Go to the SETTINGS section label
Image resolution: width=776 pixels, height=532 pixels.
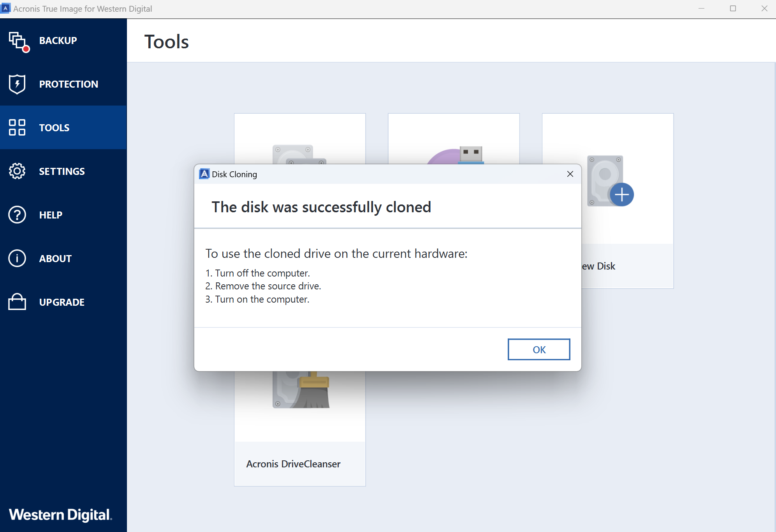[62, 171]
